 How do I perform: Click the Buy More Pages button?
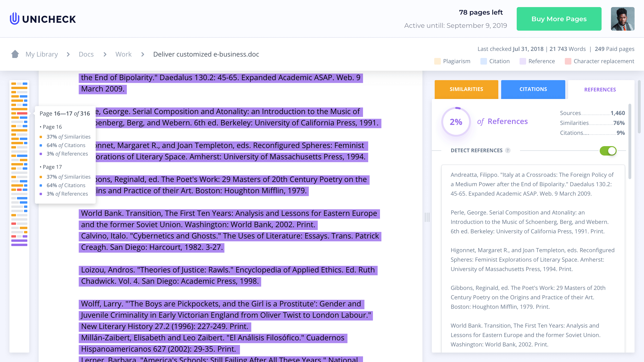tap(559, 19)
